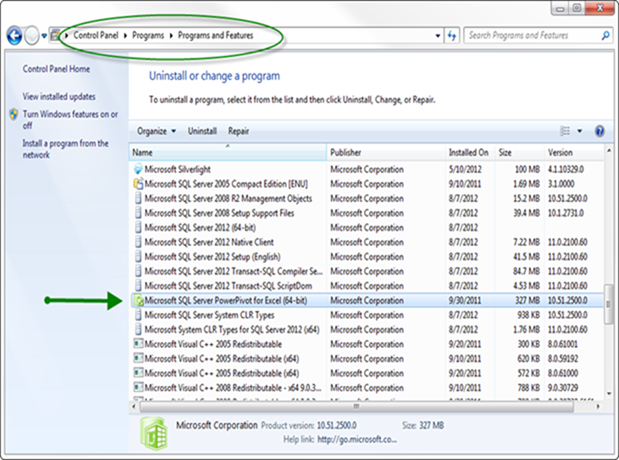Select Microsoft Silverlight program name

pos(178,170)
